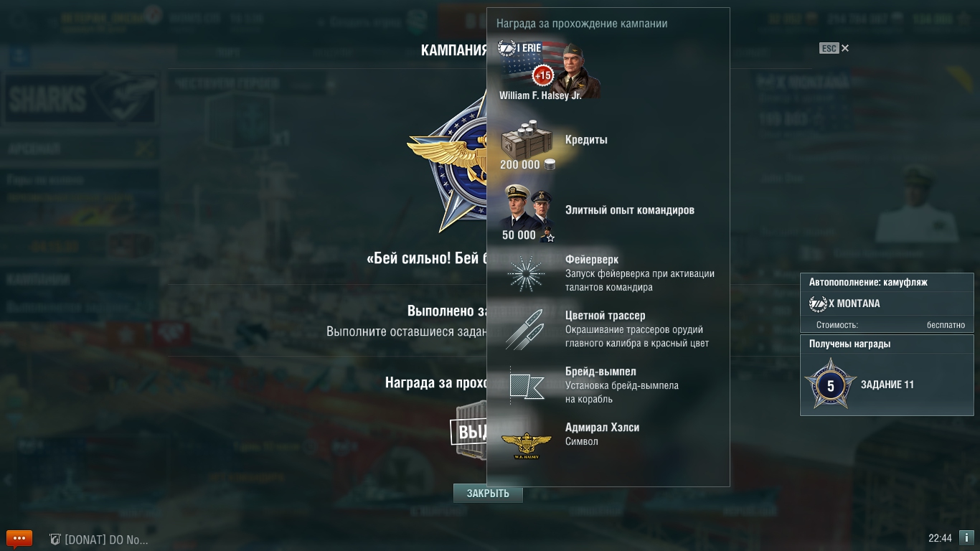Open the red chat bubble icon
980x551 pixels.
pos(19,538)
